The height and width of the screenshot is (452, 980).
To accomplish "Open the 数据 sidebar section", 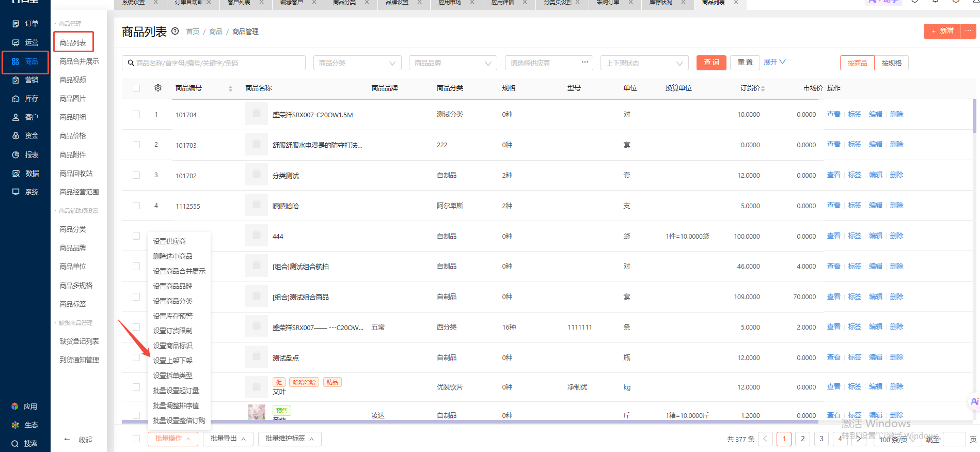I will pos(25,174).
